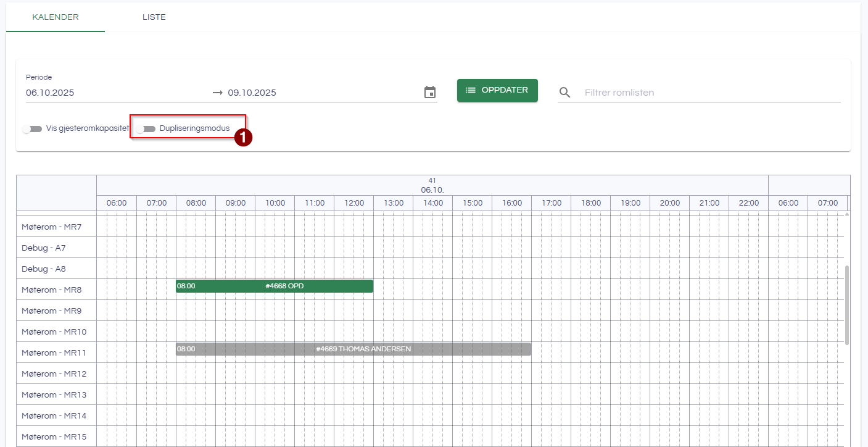Select the Møterom - MR11 row label
Screen dimensions: 868x447
[56, 353]
